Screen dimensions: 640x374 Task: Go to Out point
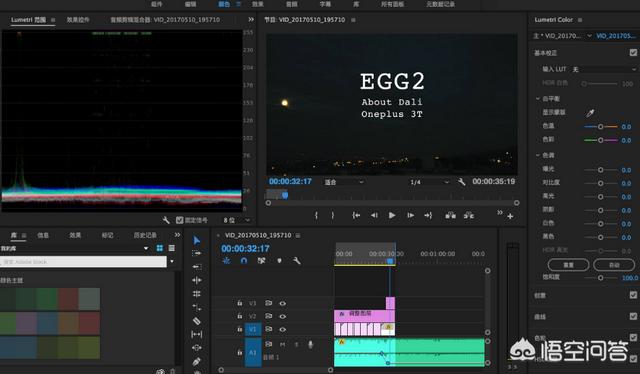pos(428,215)
